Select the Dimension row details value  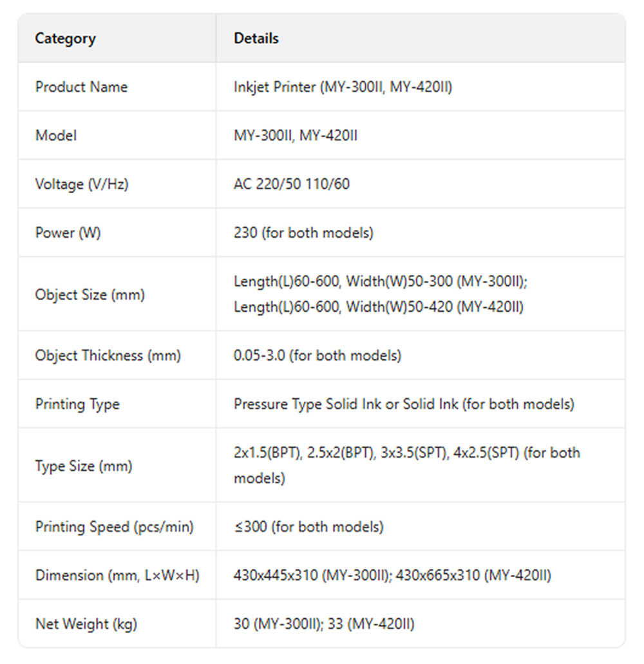coord(392,575)
